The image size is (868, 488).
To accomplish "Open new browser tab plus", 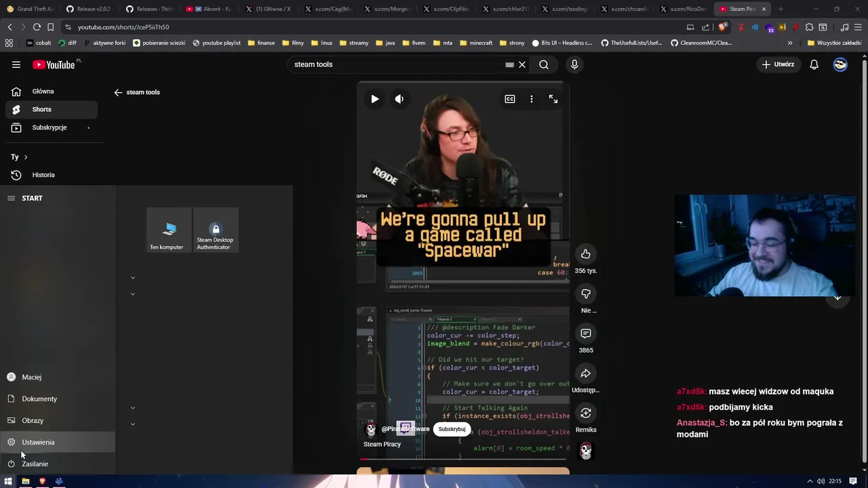I will [781, 9].
